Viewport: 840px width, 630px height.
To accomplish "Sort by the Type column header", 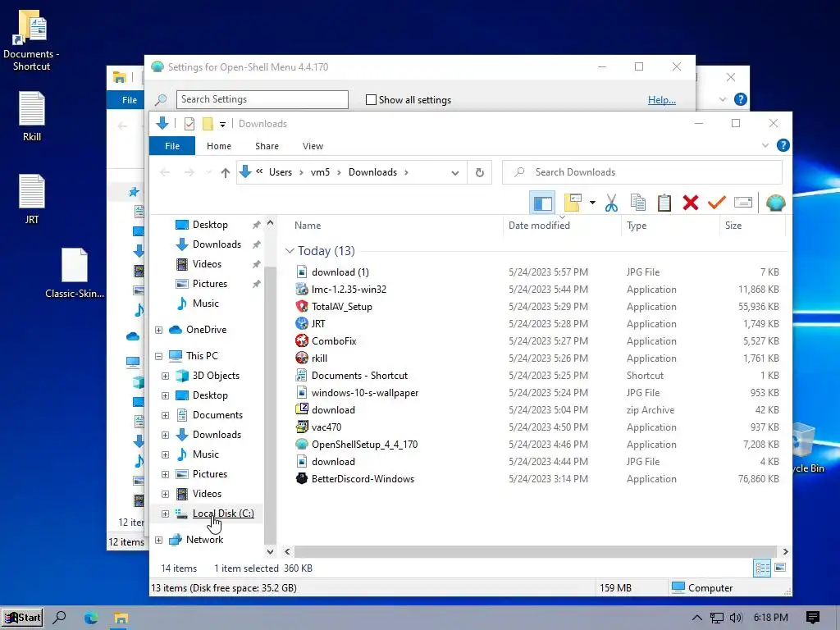I will point(637,226).
